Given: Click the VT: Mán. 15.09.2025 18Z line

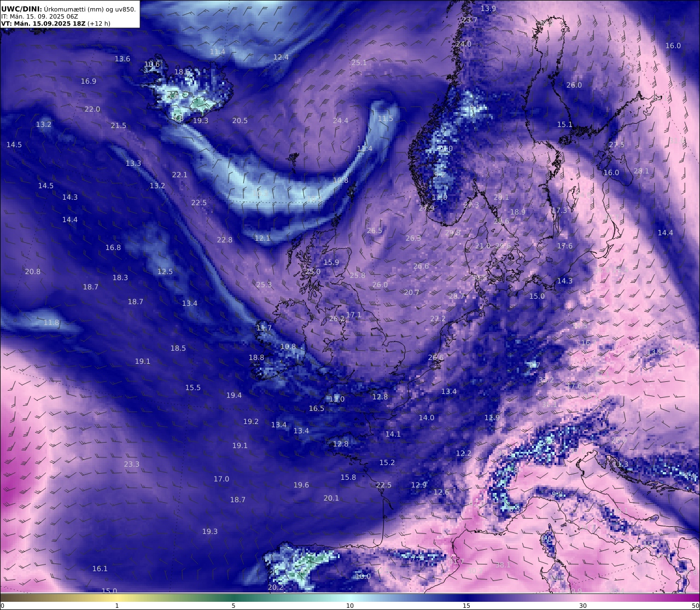Looking at the screenshot, I should coord(56,24).
